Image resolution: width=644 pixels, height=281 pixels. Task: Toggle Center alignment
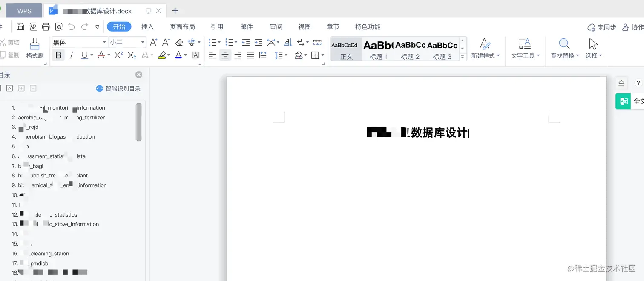pos(225,55)
